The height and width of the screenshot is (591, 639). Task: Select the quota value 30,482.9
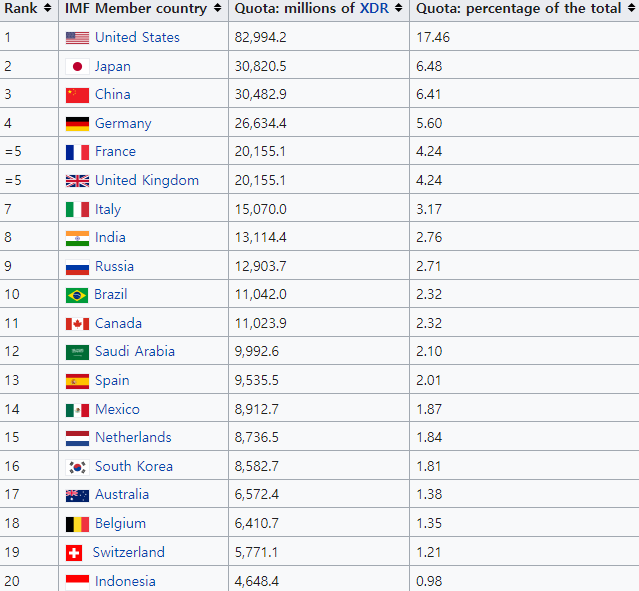pyautogui.click(x=260, y=95)
